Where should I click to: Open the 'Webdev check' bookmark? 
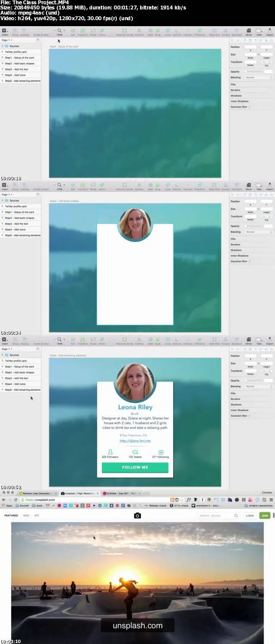coord(156,506)
